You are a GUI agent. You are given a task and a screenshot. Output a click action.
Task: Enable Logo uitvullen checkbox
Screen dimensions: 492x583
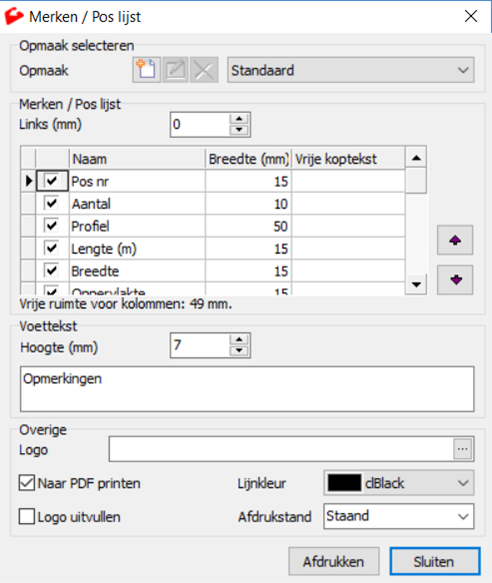pos(27,516)
